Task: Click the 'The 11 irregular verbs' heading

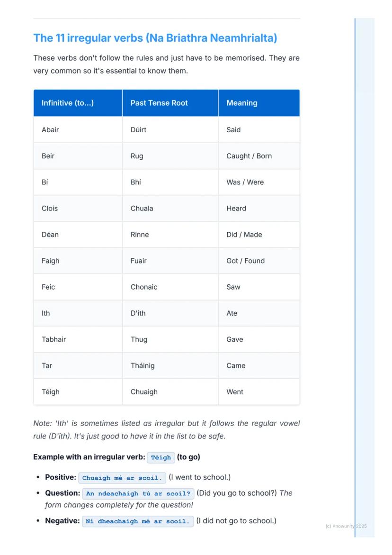Action: click(155, 38)
